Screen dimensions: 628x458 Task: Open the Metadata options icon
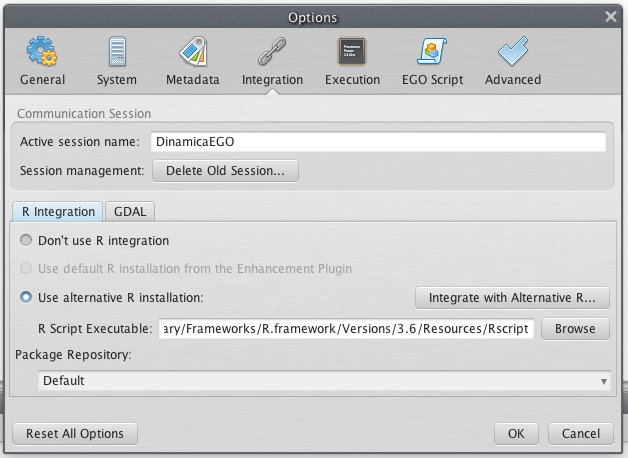(192, 50)
